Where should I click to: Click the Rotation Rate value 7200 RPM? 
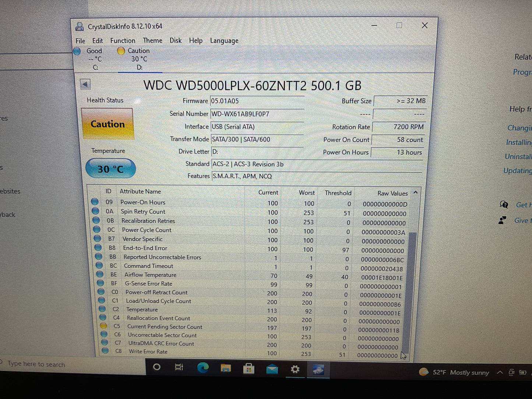(399, 127)
